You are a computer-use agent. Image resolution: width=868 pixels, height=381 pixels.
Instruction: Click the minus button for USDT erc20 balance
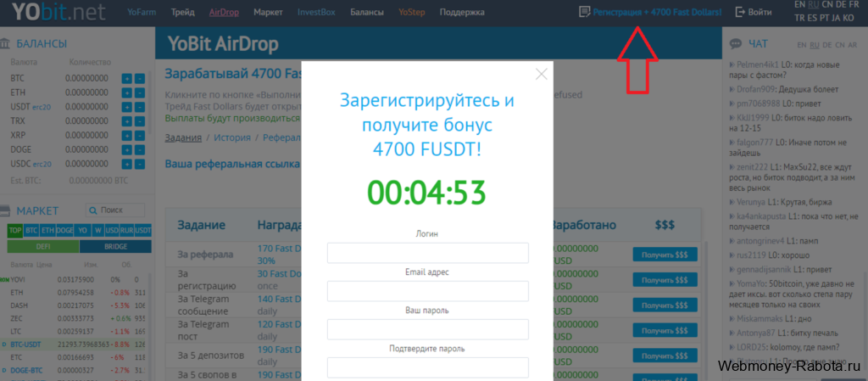pyautogui.click(x=140, y=107)
